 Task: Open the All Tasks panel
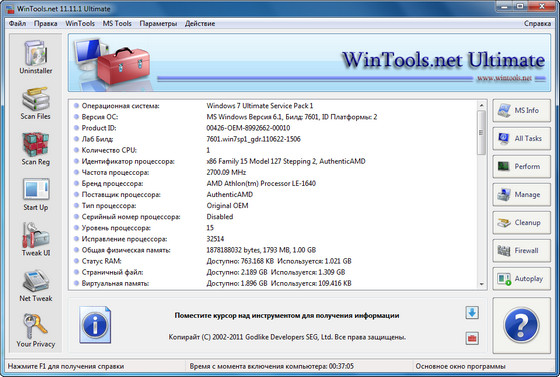(521, 139)
